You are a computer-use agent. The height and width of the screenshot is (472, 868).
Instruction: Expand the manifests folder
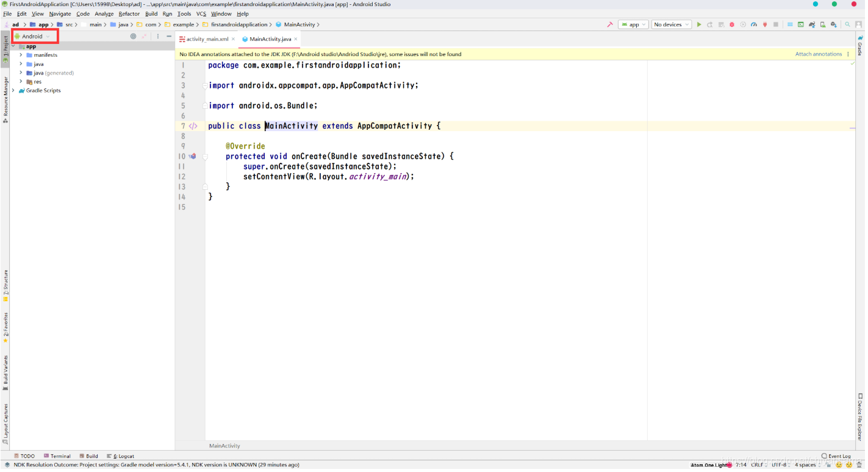pyautogui.click(x=21, y=55)
